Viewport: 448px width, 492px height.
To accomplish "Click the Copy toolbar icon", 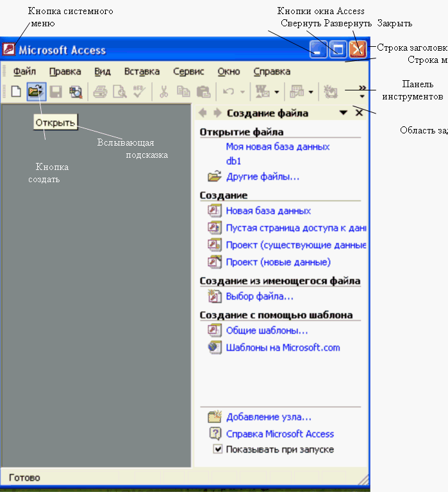I will (x=183, y=92).
